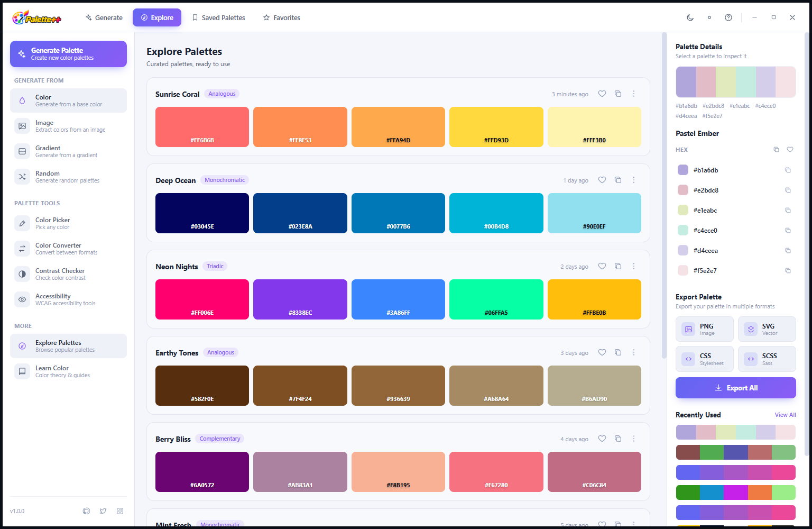Select the #FFD93D Sunrise Coral swatch
This screenshot has height=529, width=812.
pos(496,127)
